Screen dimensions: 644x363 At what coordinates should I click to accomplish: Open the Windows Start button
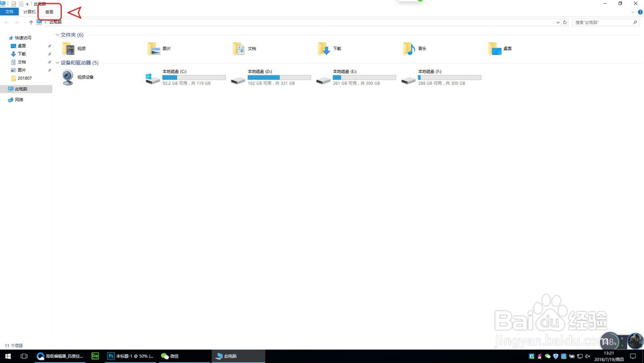[x=8, y=356]
